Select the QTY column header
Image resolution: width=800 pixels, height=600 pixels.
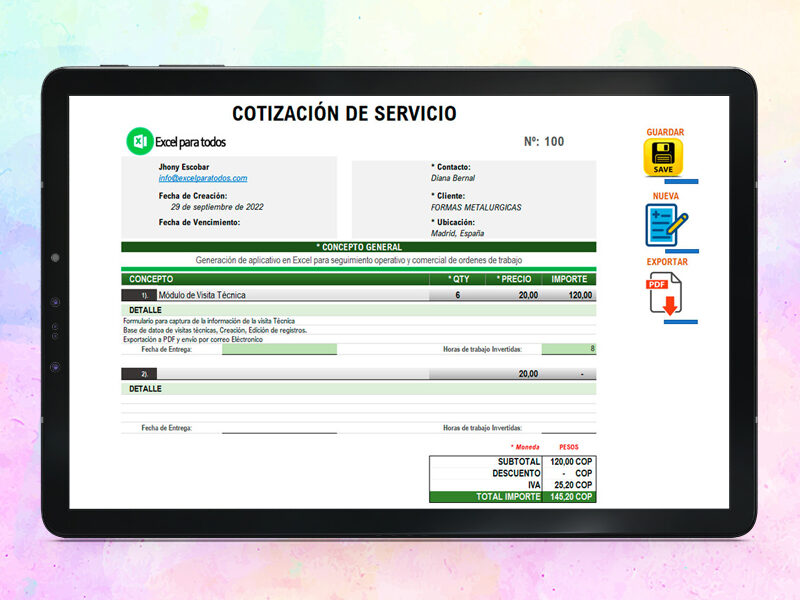[458, 279]
